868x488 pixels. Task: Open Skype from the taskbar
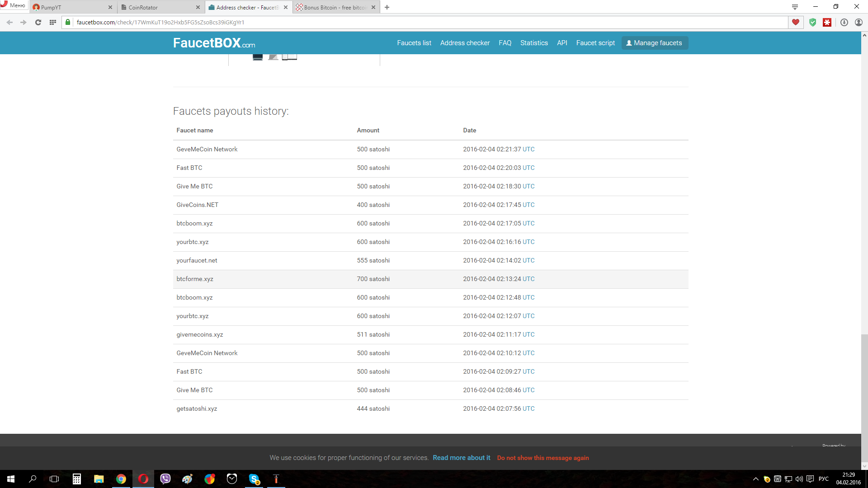[x=254, y=479]
